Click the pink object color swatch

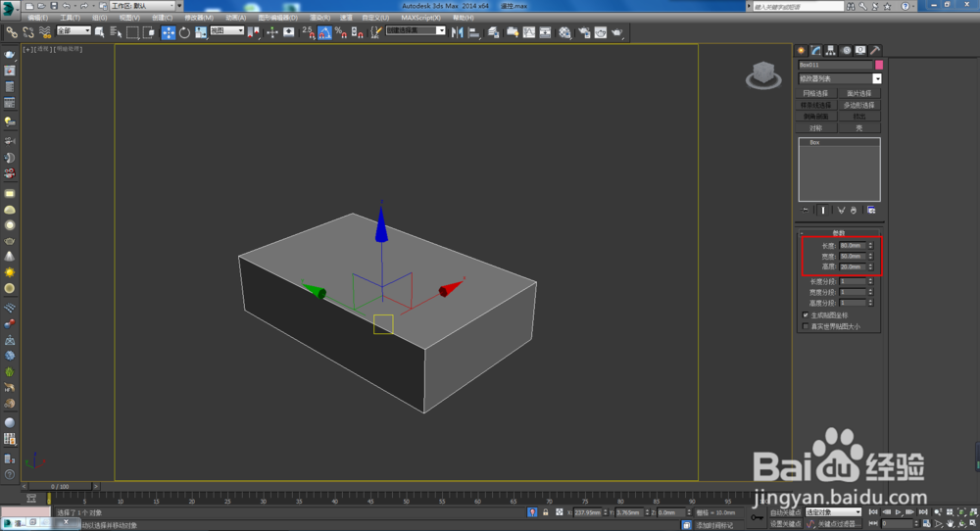[879, 65]
